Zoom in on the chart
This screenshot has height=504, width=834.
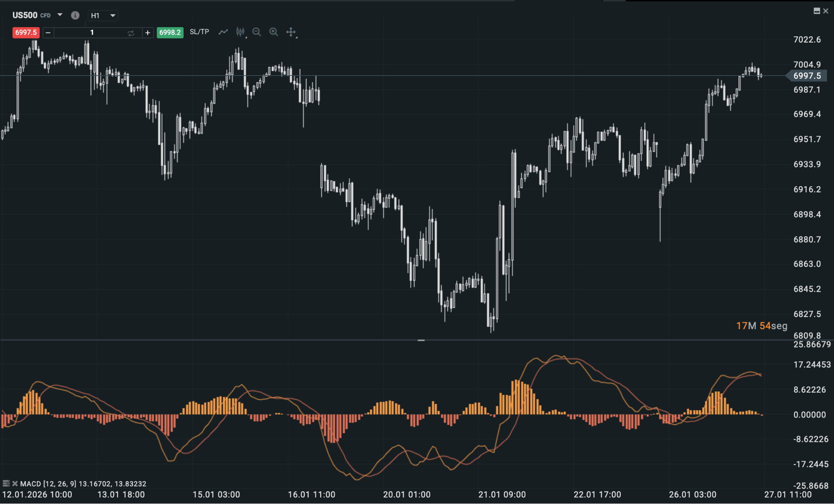(274, 32)
